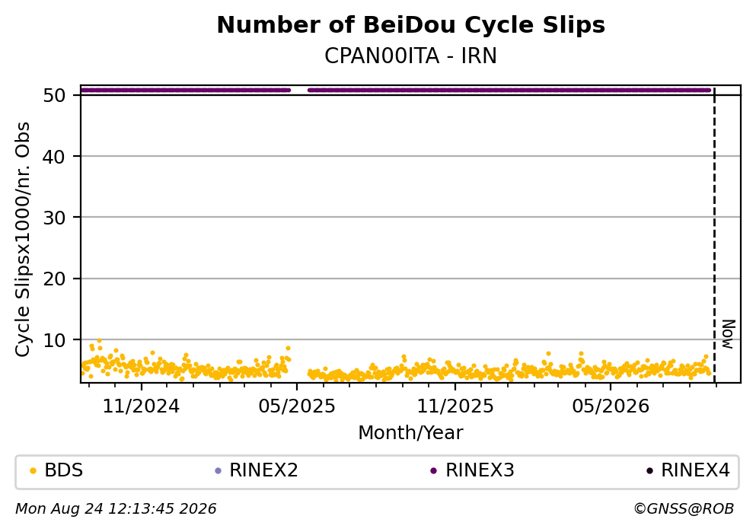
Task: Click the 10 y-axis tick label
Action: 54,340
